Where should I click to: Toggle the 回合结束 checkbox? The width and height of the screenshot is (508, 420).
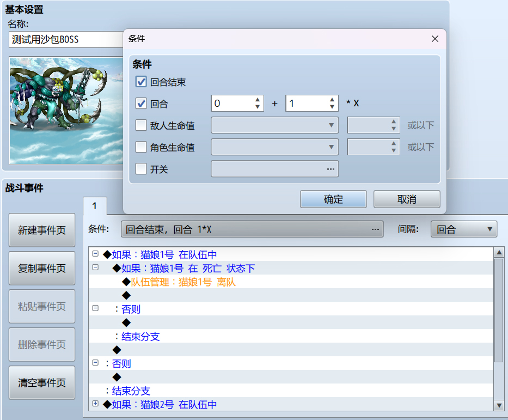(141, 82)
